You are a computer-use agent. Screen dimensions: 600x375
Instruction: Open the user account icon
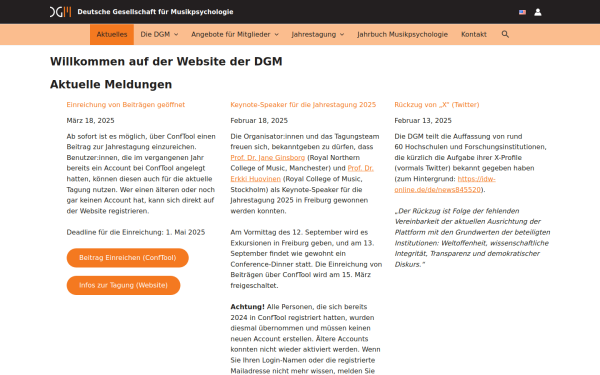[538, 12]
